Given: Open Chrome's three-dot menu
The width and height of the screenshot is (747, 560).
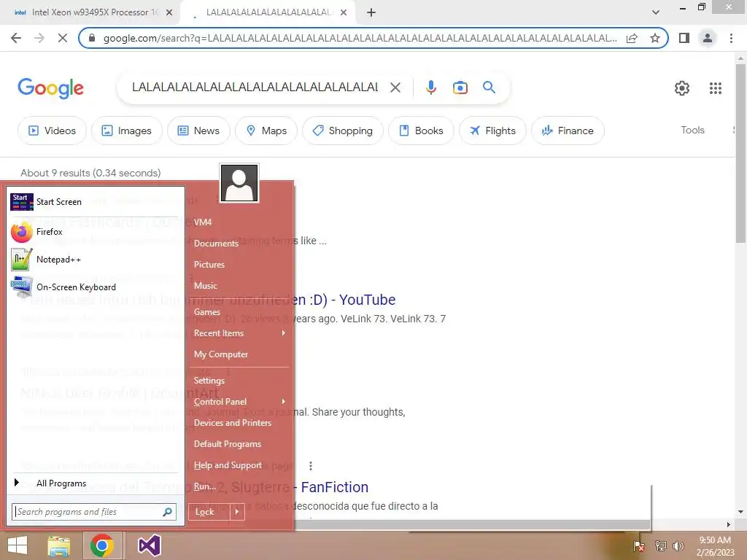Looking at the screenshot, I should click(731, 38).
